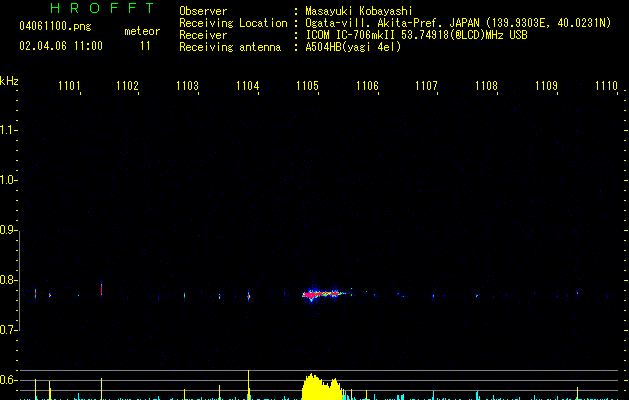Click the 1107 time axis label
Screen dimensions: 629x400
click(x=426, y=85)
